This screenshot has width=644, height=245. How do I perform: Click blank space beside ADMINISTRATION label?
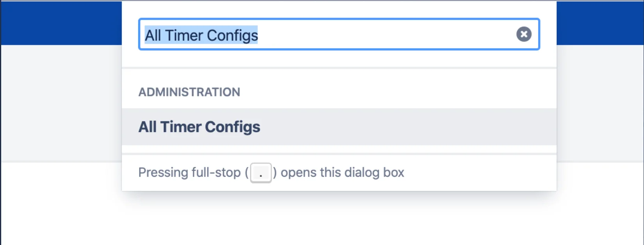click(x=397, y=92)
